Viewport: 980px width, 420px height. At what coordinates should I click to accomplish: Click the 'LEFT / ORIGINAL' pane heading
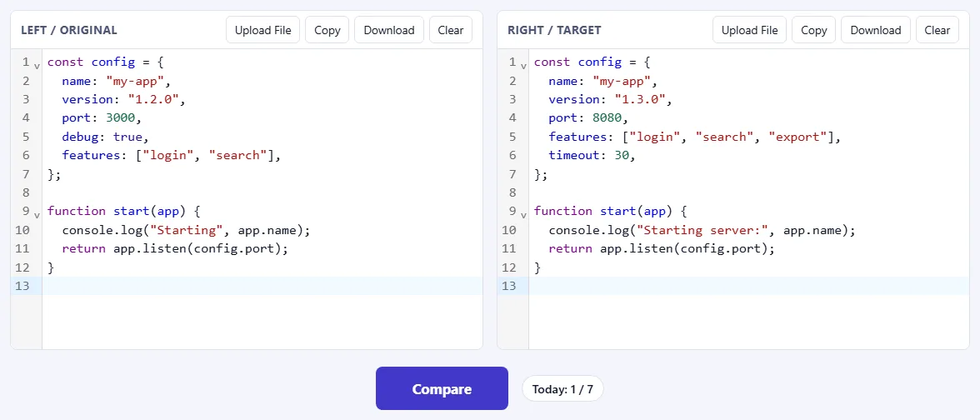pos(68,30)
